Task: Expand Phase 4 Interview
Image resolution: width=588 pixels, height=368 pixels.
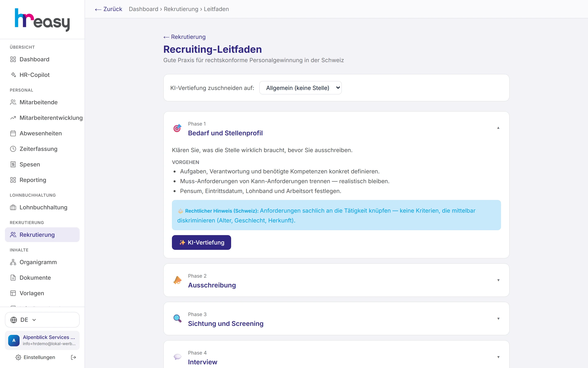Action: (498, 357)
